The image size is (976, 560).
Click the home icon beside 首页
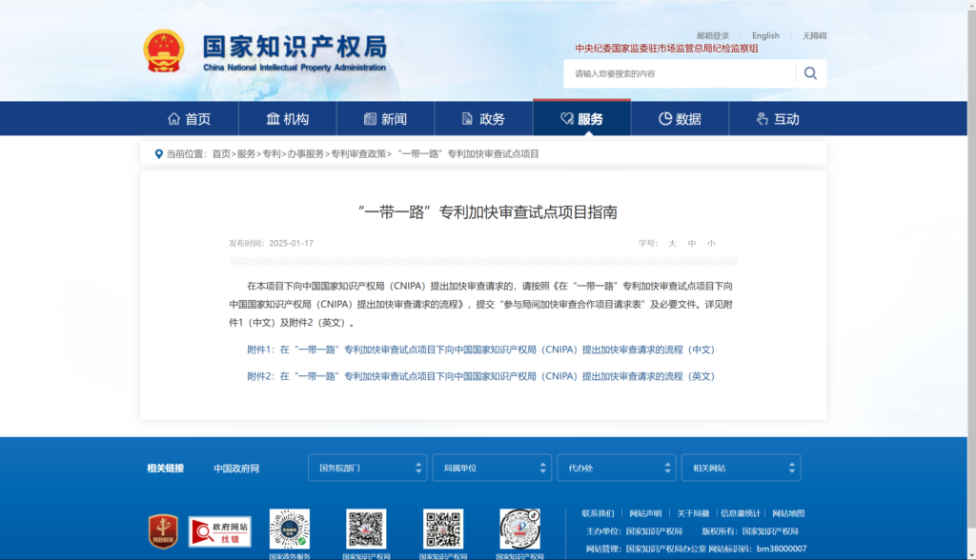[173, 119]
